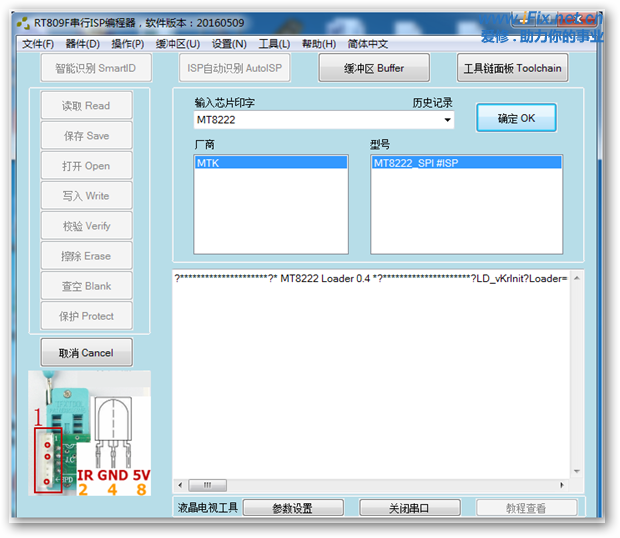
Task: Click the 查空 Blank button
Action: pos(86,286)
